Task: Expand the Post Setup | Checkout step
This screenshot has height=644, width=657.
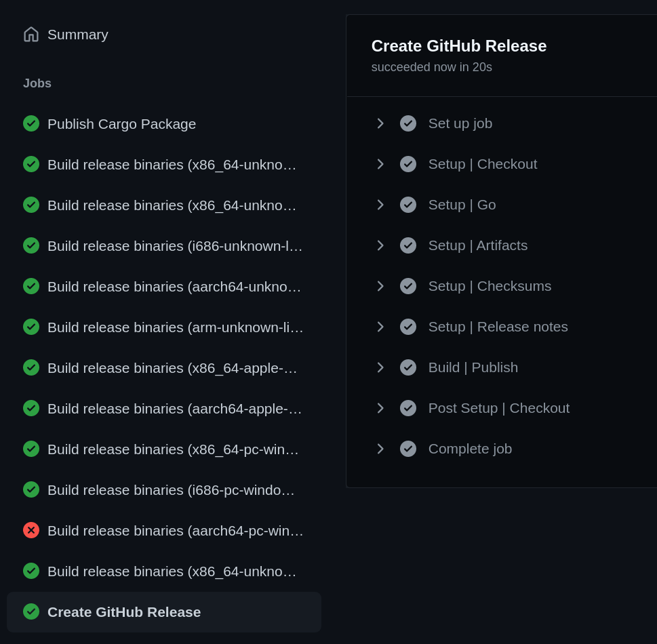Action: 380,408
